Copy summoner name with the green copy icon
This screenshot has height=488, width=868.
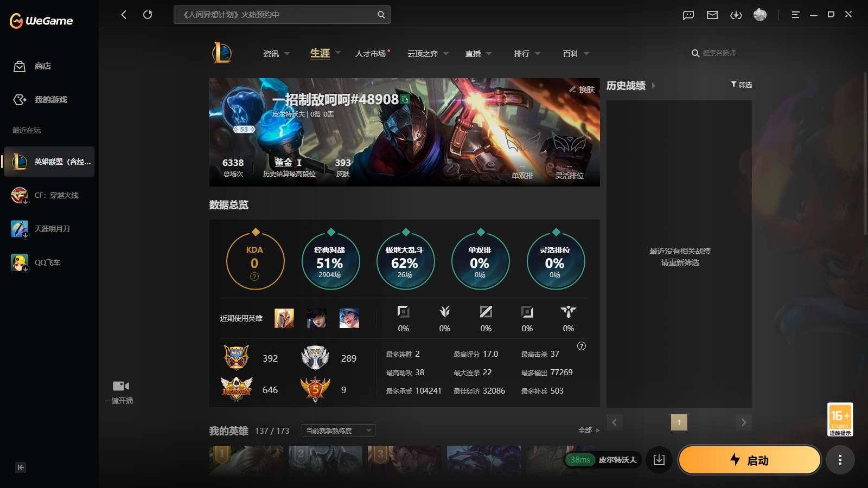[405, 99]
